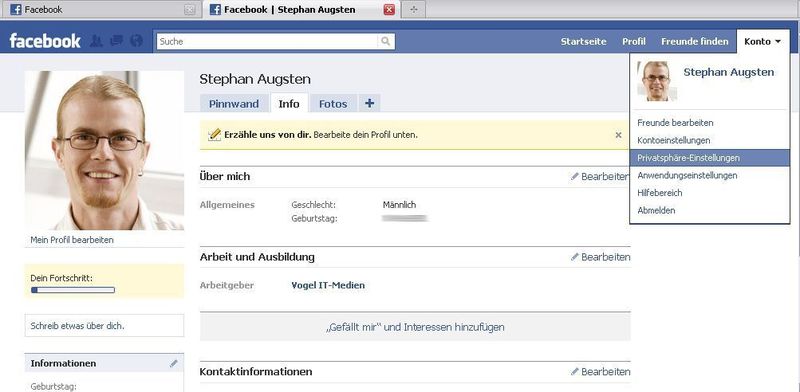Open friend requests icon in header

pos(96,41)
